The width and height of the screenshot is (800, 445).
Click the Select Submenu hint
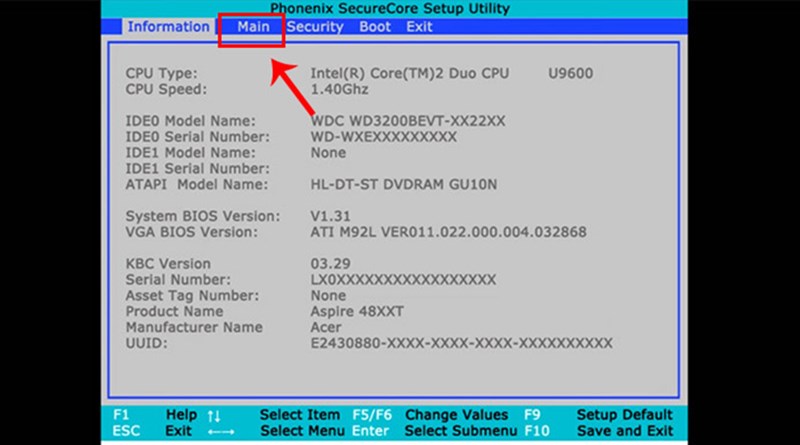tap(461, 431)
